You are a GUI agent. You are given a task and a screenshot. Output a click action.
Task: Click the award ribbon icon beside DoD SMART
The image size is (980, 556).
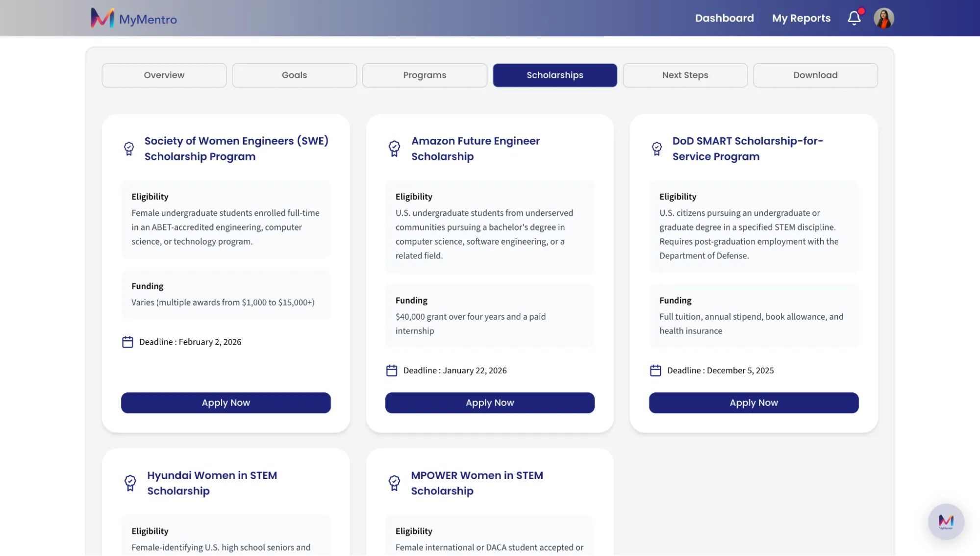[x=657, y=149]
